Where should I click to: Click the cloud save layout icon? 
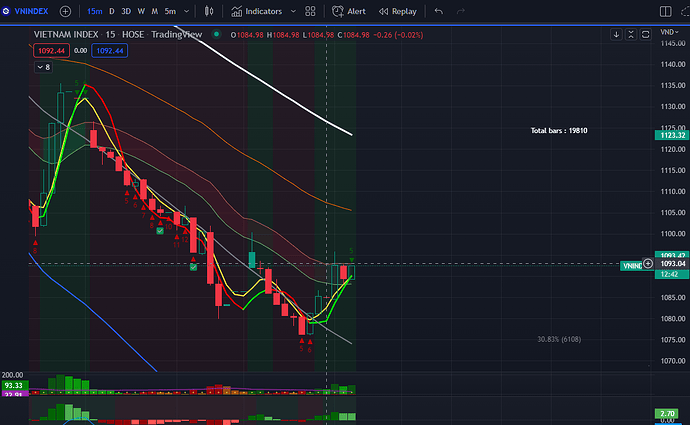tap(685, 11)
